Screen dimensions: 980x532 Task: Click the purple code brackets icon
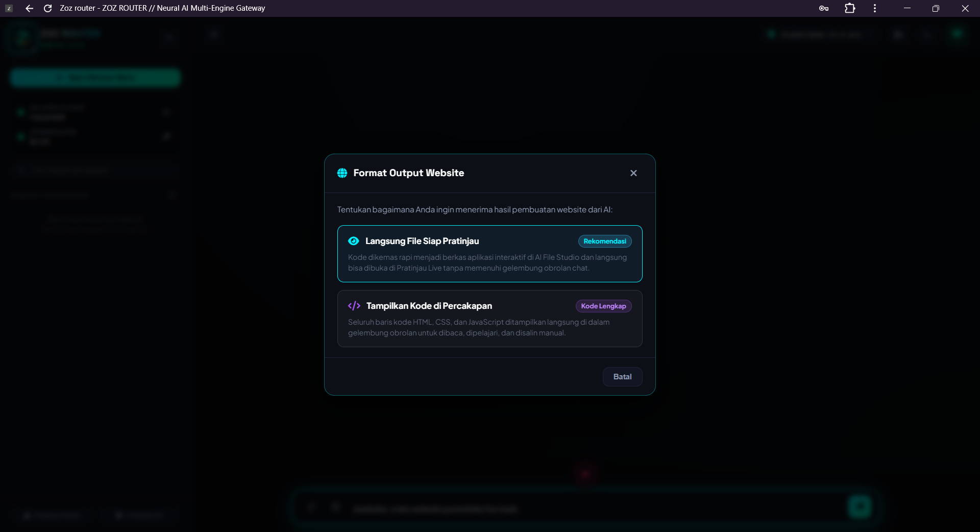[x=354, y=306]
